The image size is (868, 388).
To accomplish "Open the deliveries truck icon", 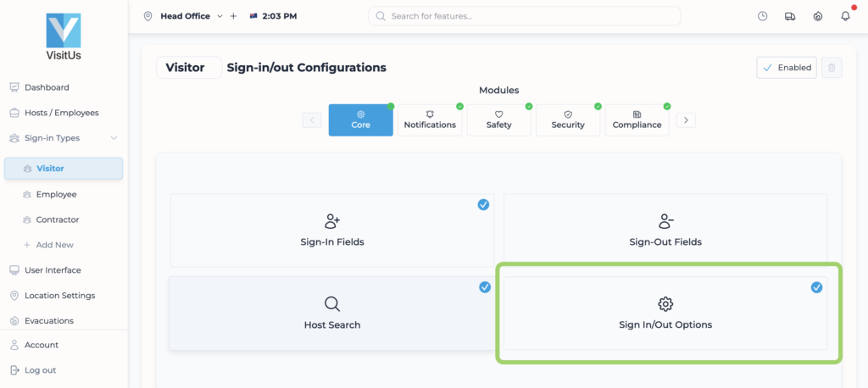I will (790, 16).
